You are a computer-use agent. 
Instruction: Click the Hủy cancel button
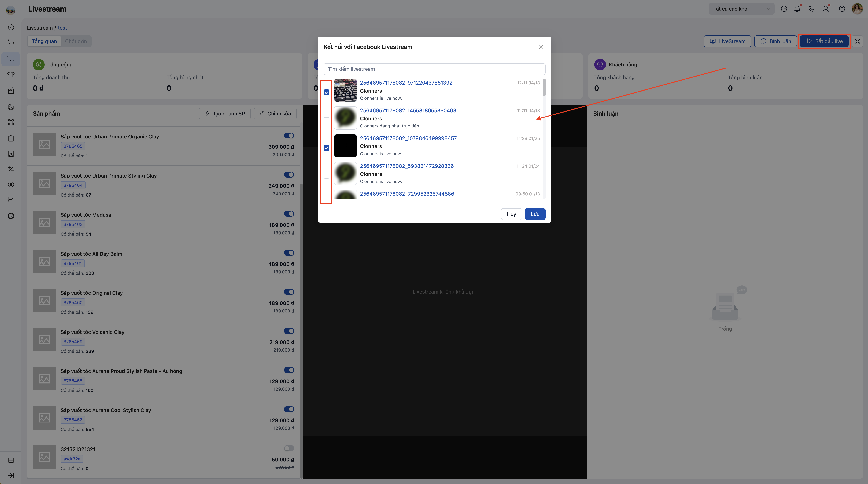[511, 214]
